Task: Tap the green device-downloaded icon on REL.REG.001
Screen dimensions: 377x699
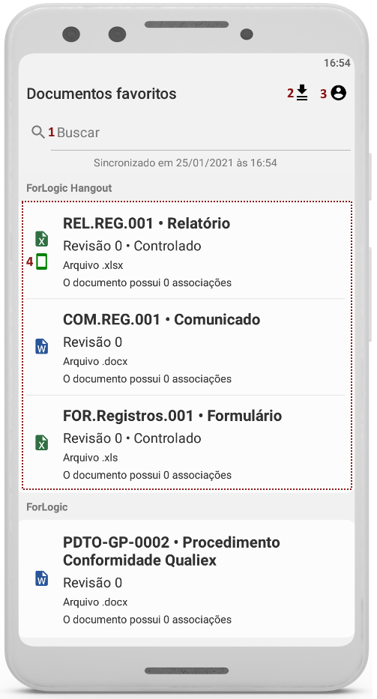Action: pyautogui.click(x=41, y=262)
